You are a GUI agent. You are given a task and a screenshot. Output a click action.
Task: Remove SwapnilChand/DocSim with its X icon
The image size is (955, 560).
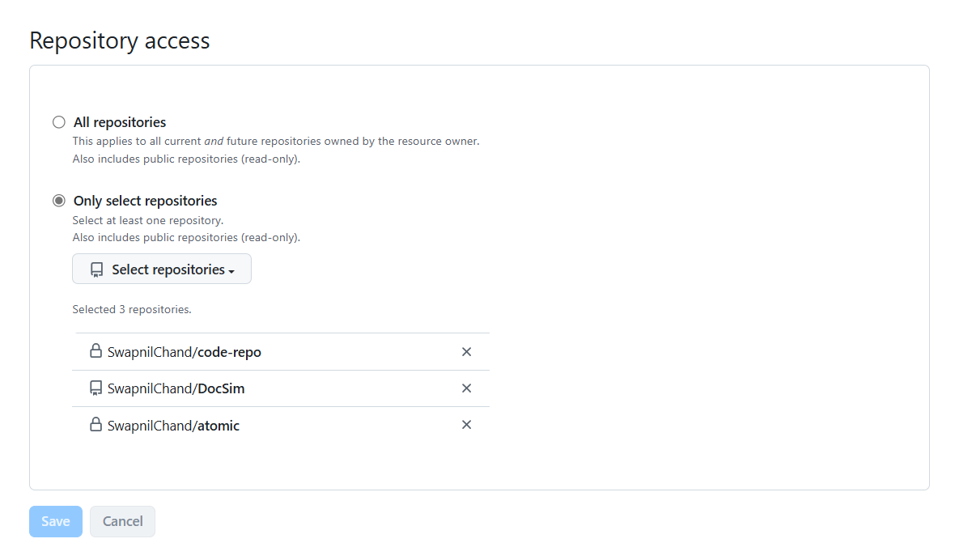(x=467, y=388)
